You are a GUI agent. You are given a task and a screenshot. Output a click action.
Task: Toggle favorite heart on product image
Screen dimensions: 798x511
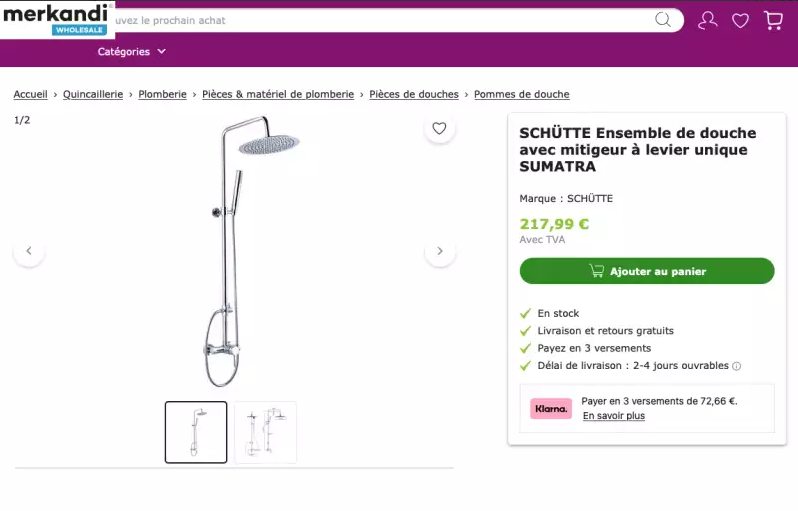[x=439, y=128]
